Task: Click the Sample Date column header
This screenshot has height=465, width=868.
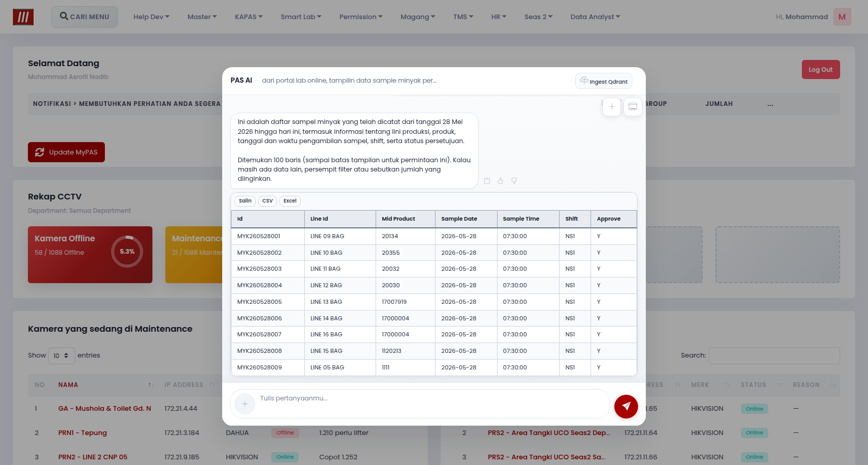Action: point(466,219)
